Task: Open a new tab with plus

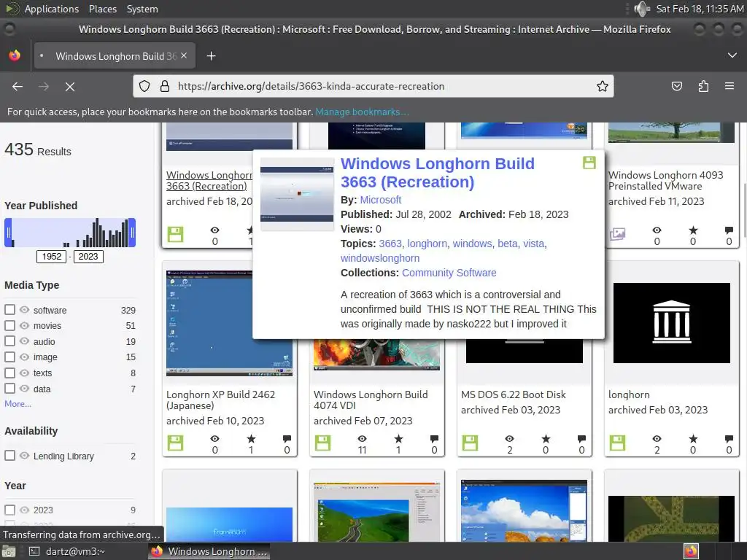Action: 211,56
